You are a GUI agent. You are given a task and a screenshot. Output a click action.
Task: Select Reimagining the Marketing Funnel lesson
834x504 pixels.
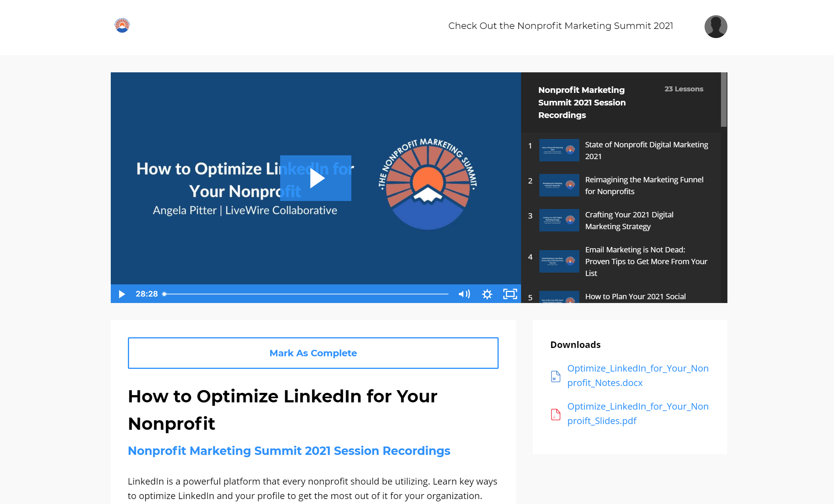(x=644, y=185)
